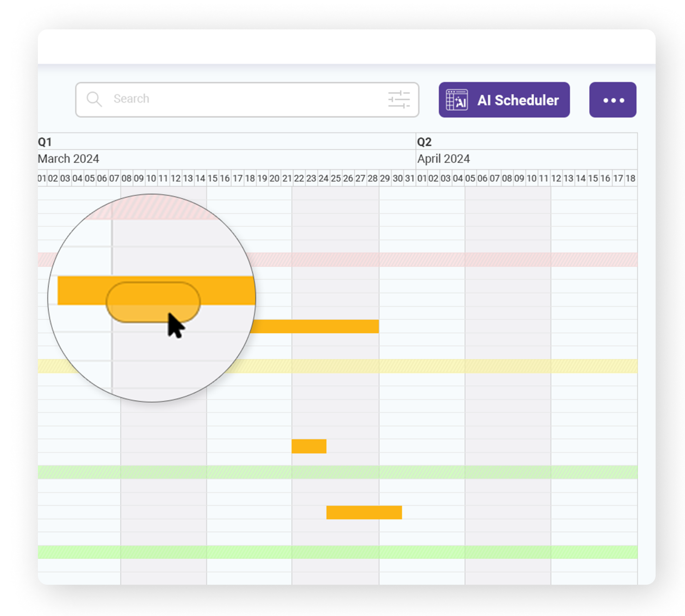Click the rounded drag handle in magnified view
The width and height of the screenshot is (685, 616).
153,302
